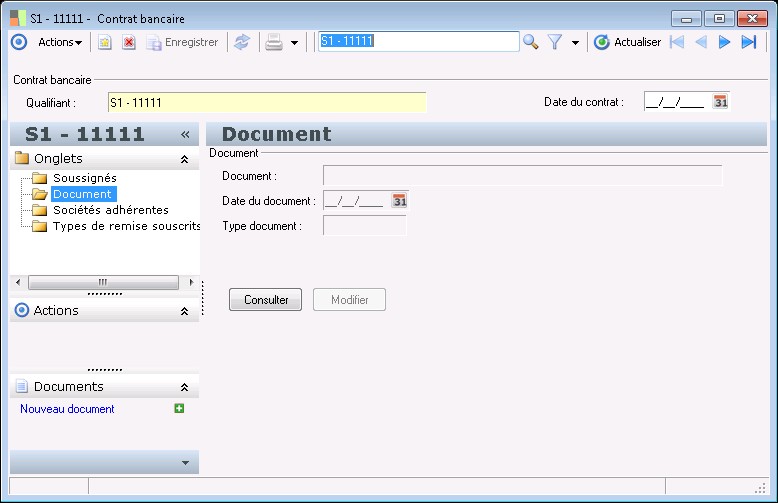Click the tree horizontal scrollbar right arrow

point(191,282)
